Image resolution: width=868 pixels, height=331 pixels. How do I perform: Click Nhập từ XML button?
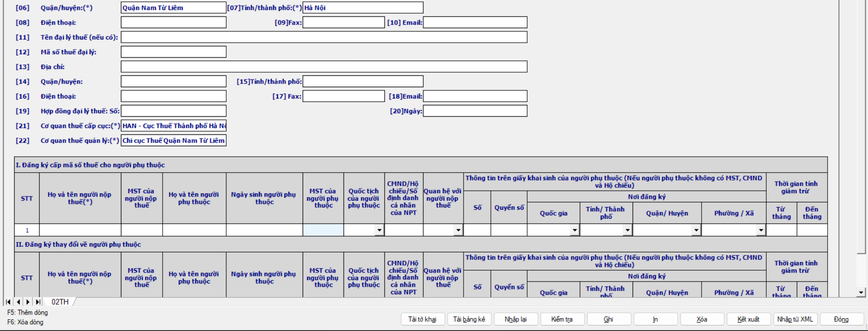tap(795, 319)
